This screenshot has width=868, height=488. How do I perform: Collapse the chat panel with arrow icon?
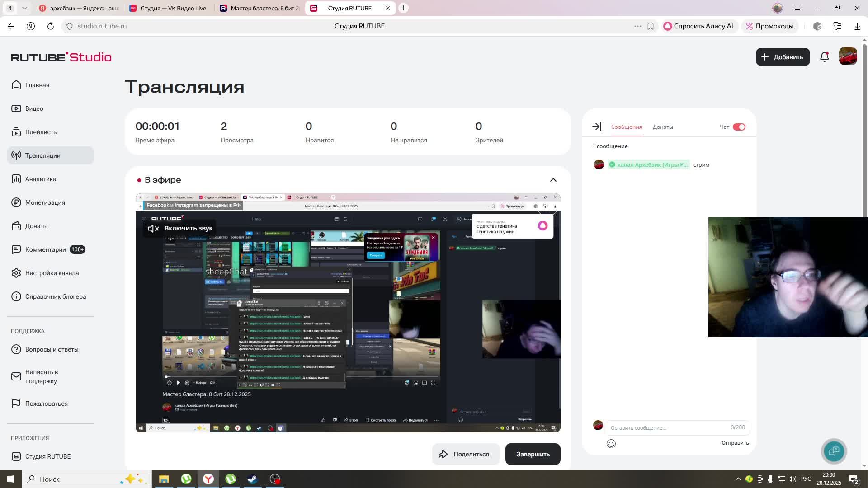597,127
